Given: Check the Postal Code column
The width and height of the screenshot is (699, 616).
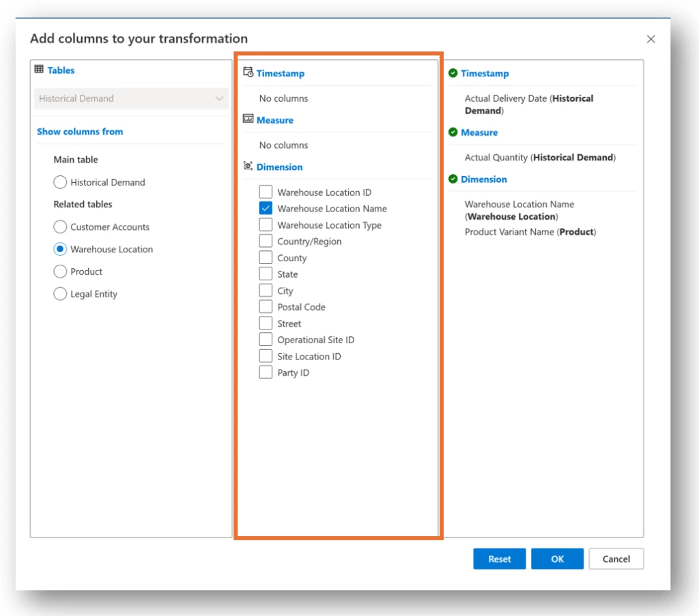Looking at the screenshot, I should 266,306.
